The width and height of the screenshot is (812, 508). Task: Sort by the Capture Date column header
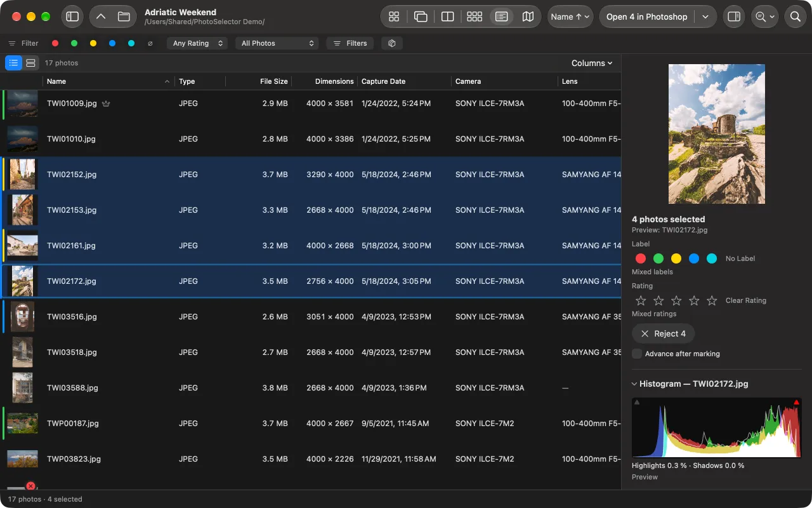pos(405,81)
